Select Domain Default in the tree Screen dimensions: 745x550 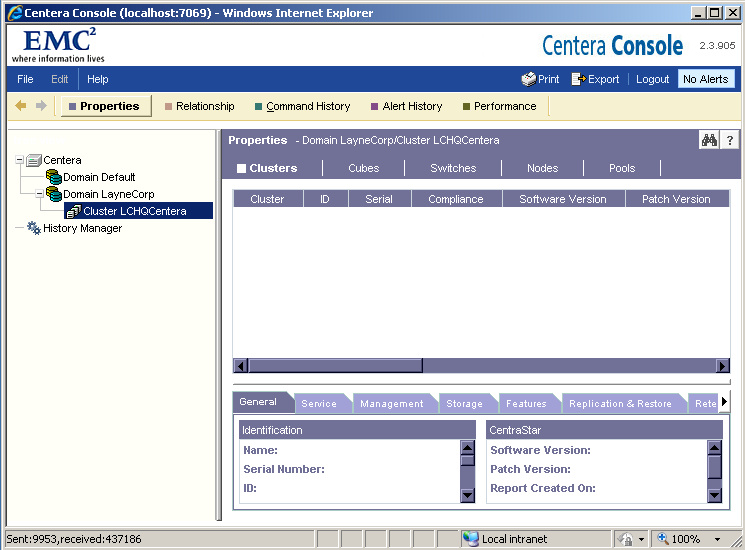(x=99, y=177)
